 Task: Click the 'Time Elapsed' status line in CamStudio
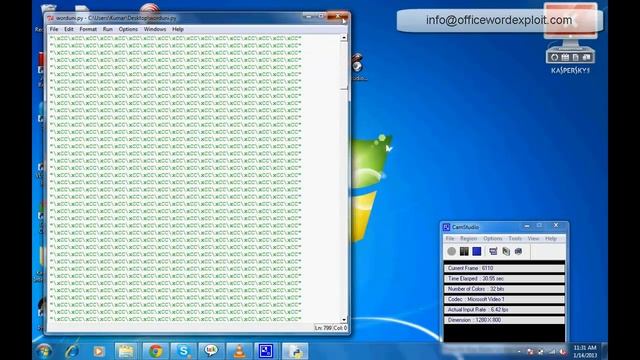(504, 279)
